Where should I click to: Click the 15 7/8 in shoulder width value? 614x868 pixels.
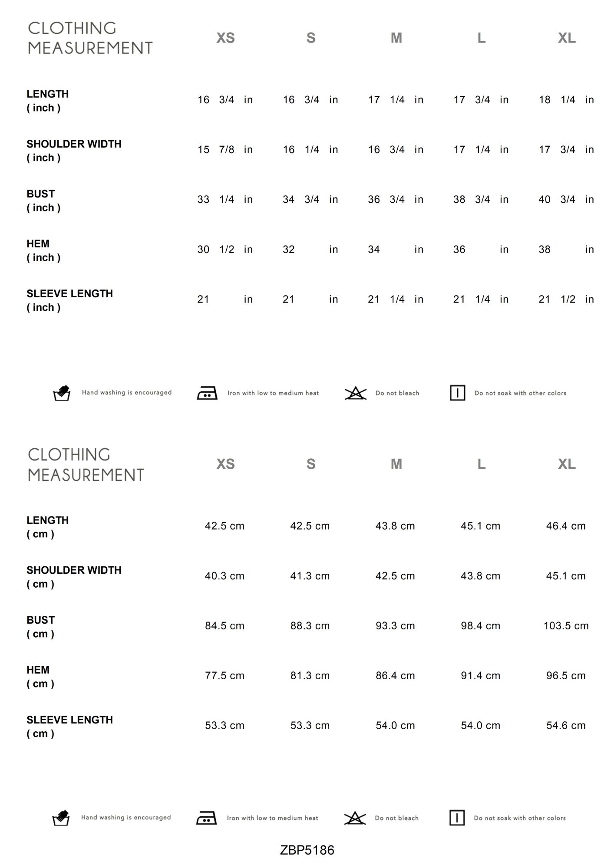coord(224,150)
